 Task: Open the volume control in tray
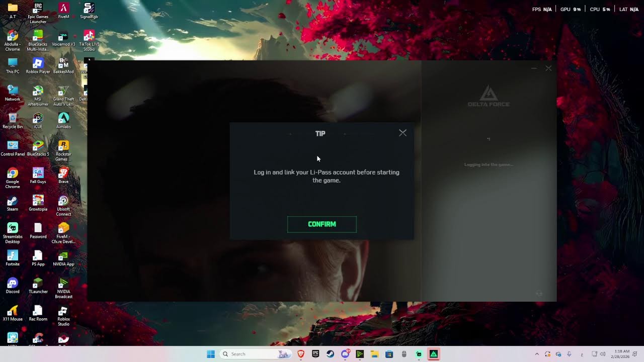603,354
